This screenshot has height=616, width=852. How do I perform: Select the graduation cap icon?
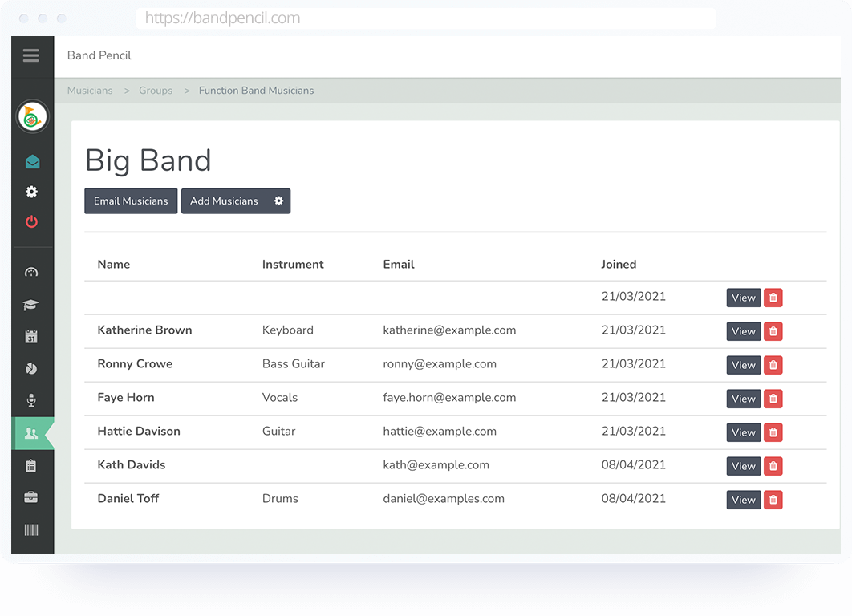[x=32, y=305]
